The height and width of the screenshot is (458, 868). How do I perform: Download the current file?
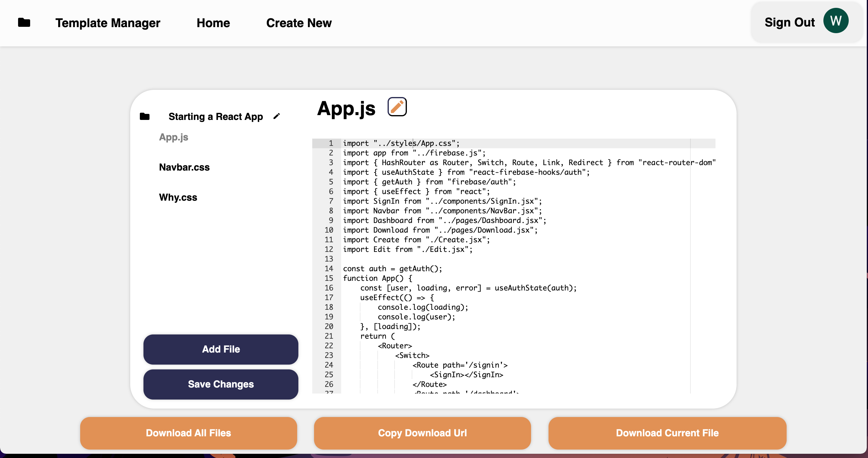tap(667, 433)
